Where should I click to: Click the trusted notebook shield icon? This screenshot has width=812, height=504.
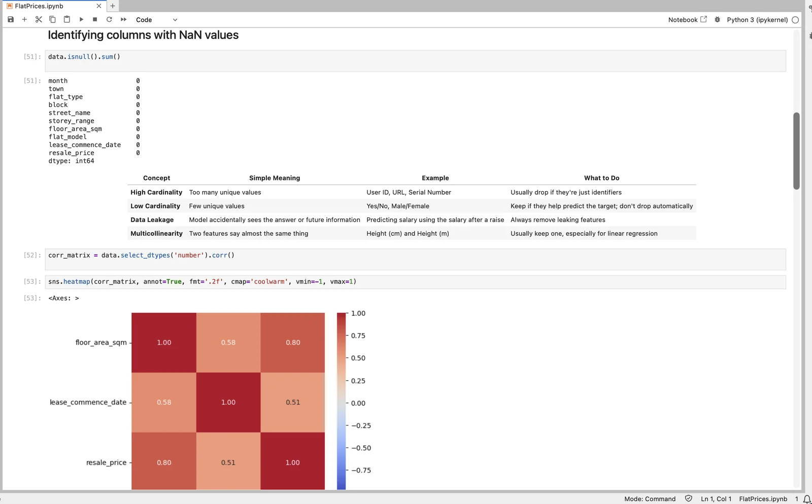688,499
